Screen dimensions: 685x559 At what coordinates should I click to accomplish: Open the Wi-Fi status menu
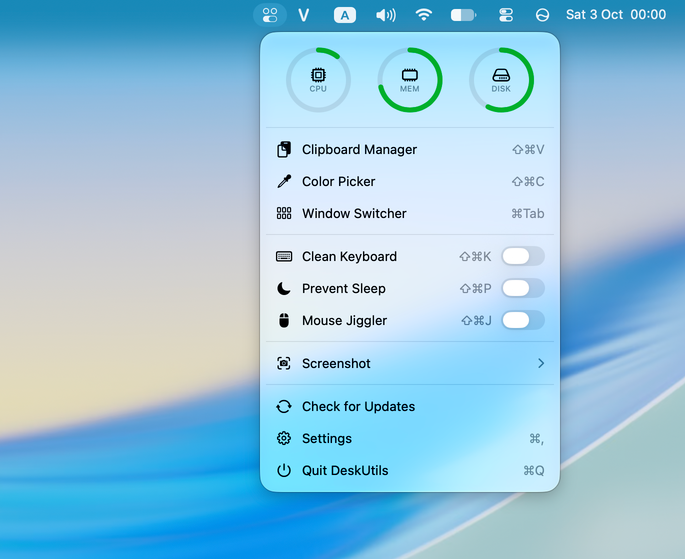(x=424, y=15)
